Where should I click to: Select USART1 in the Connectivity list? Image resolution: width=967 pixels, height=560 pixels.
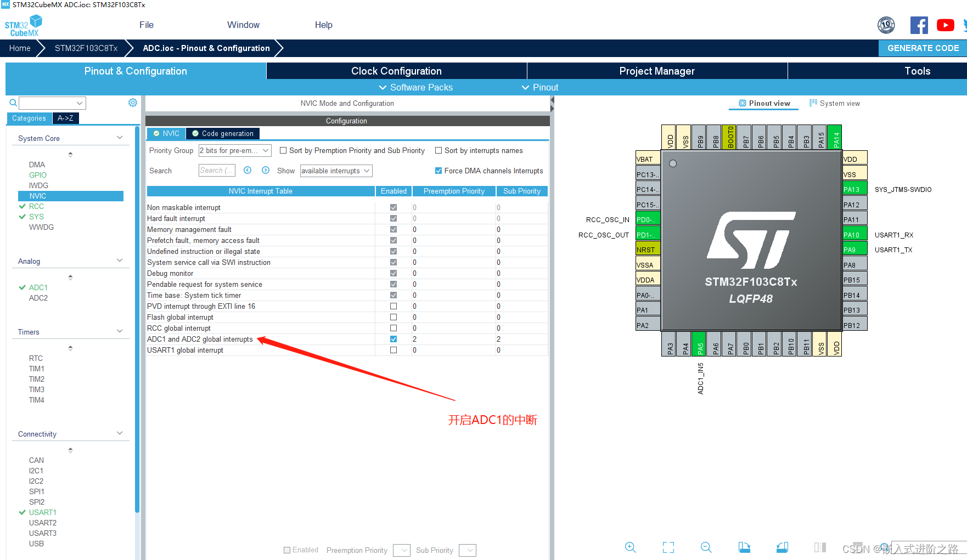coord(43,512)
